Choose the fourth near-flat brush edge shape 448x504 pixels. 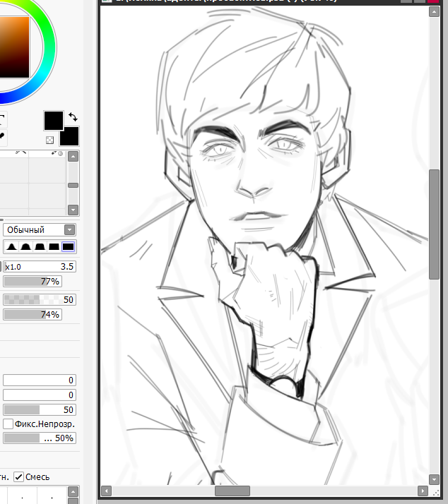(54, 247)
